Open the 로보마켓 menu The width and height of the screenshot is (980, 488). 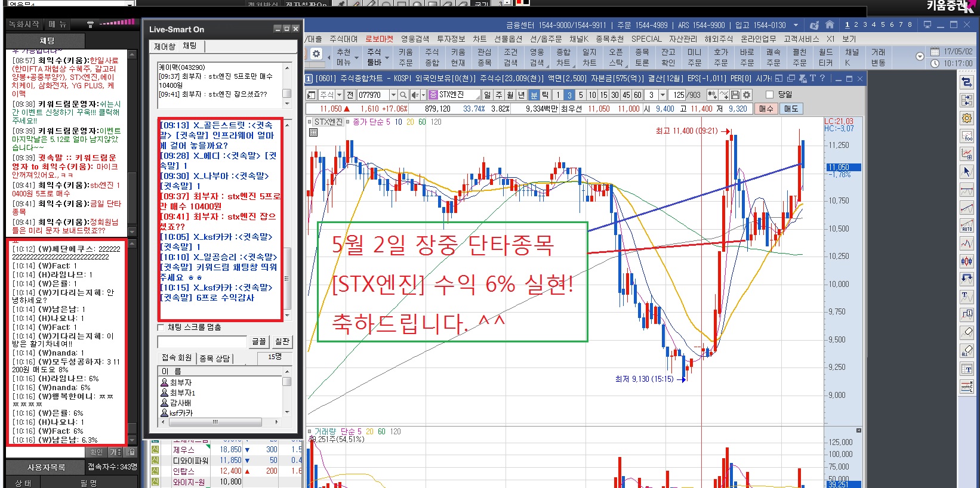click(380, 39)
